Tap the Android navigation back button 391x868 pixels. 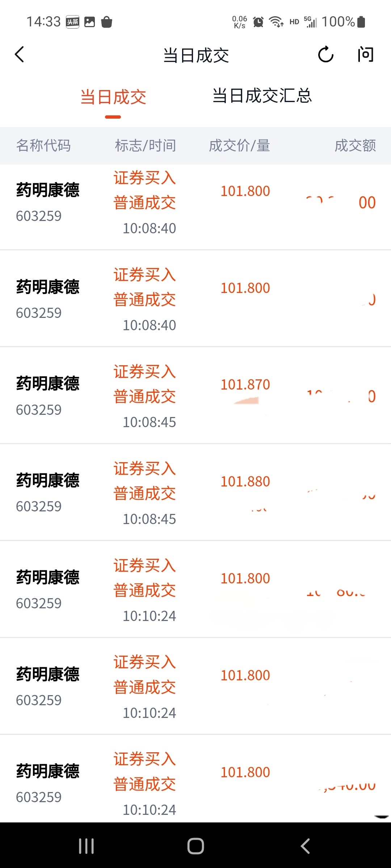305,846
